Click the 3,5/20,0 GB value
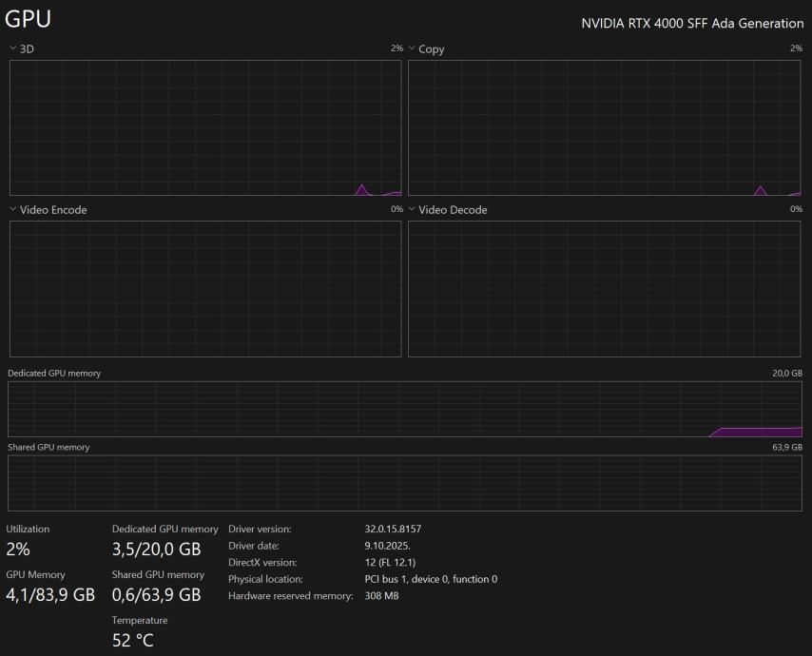This screenshot has width=812, height=656. [x=156, y=550]
